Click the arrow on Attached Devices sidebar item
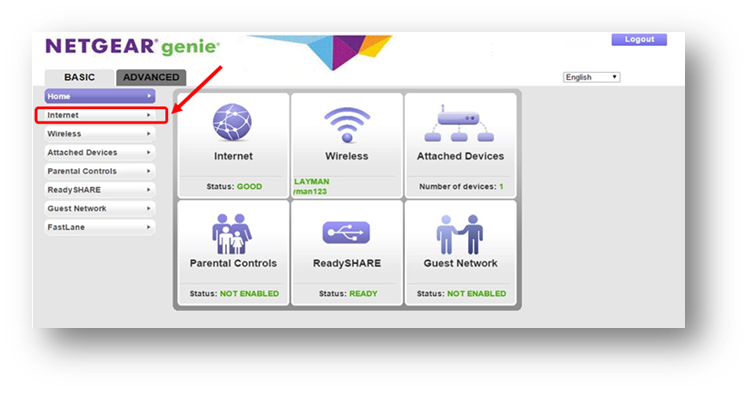 [x=149, y=153]
